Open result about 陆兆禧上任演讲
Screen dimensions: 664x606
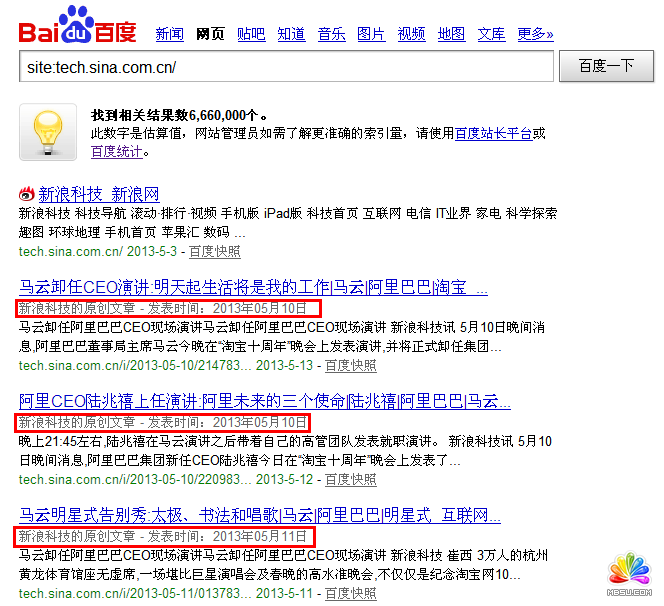point(264,402)
